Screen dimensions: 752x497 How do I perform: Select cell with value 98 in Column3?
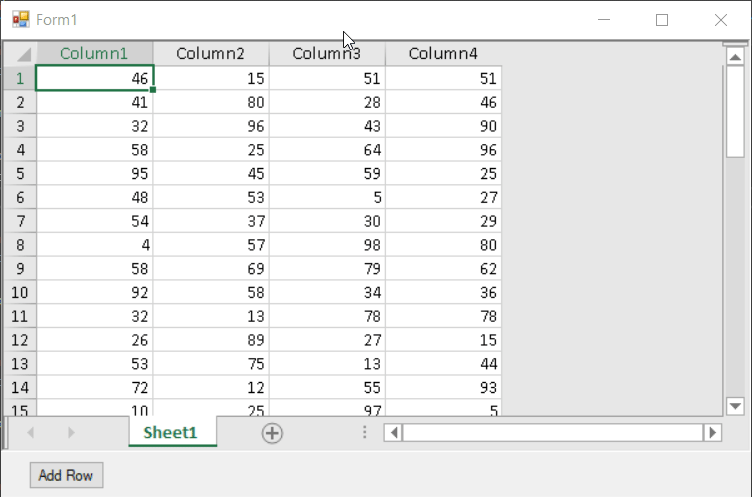[328, 245]
